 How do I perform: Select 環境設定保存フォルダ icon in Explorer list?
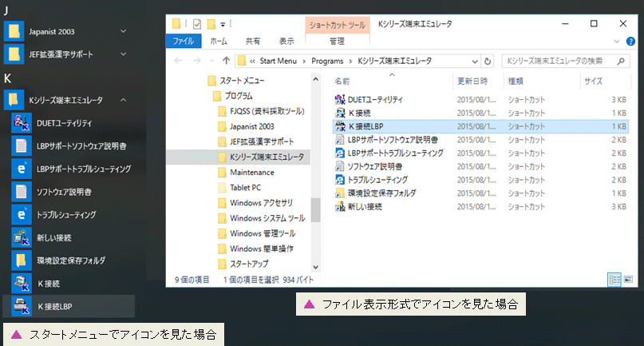pyautogui.click(x=340, y=193)
